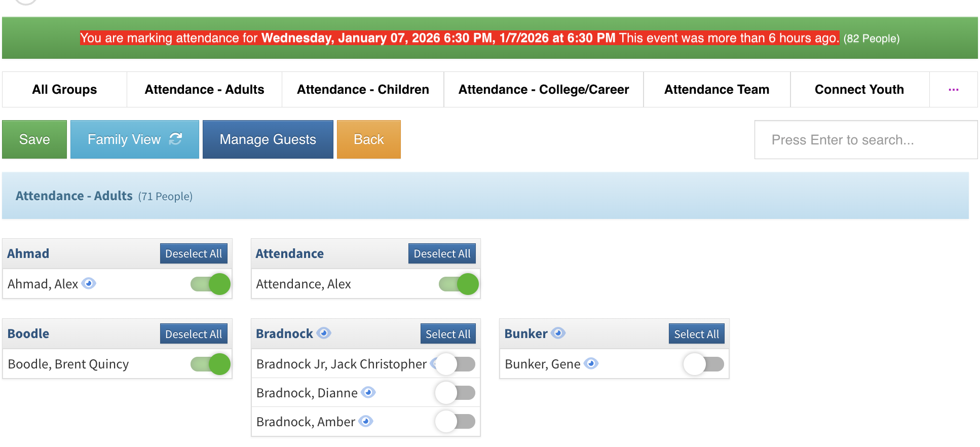Toggle attendance for Boodle, Brent Quincy

click(x=211, y=364)
